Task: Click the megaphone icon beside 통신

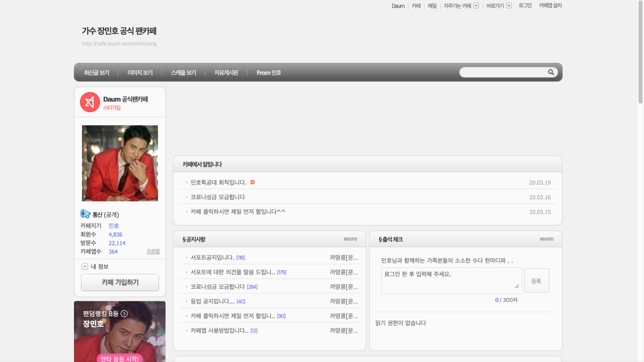Action: 85,214
